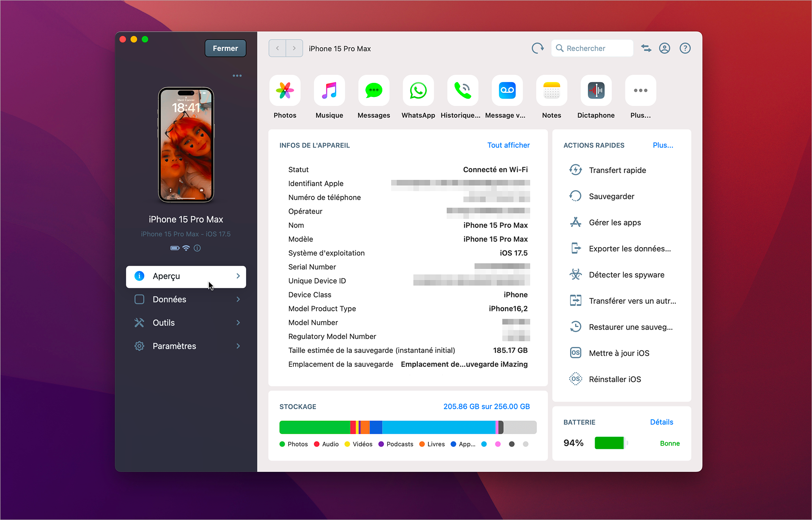
Task: Start Mettre à jour iOS action
Action: [x=619, y=352]
